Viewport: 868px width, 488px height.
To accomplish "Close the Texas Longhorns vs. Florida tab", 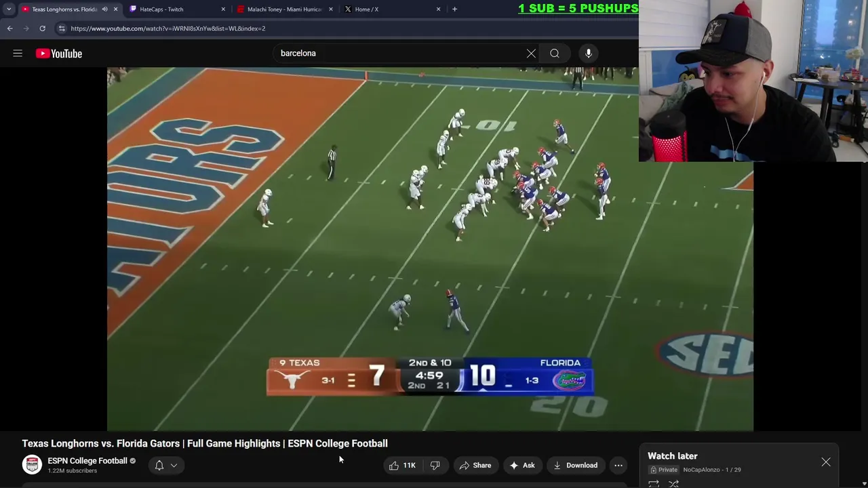I will [115, 9].
